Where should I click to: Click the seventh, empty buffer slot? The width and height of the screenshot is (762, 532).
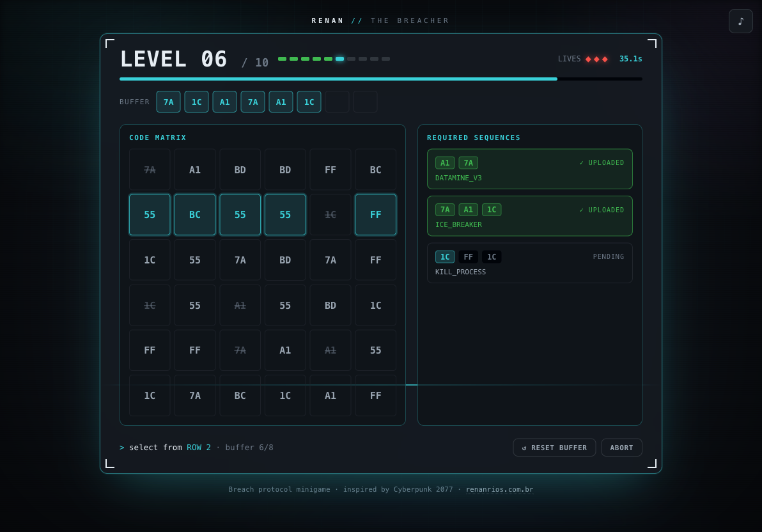(x=338, y=102)
